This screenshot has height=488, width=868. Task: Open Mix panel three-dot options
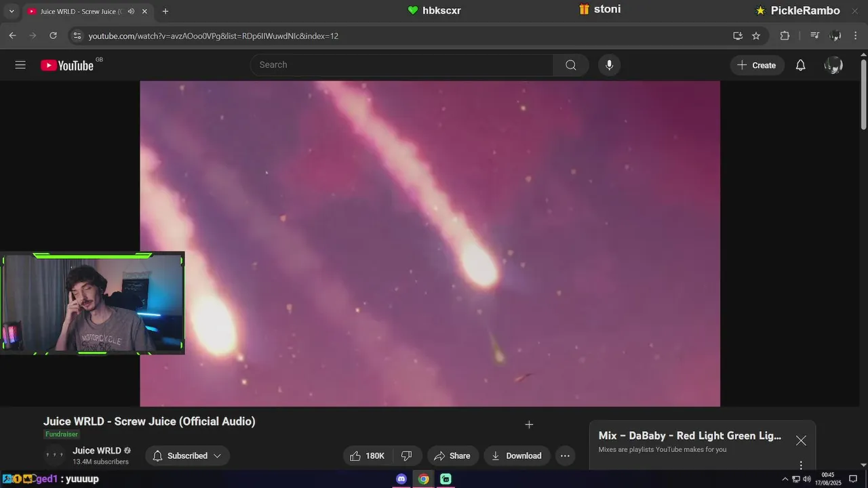(x=801, y=466)
